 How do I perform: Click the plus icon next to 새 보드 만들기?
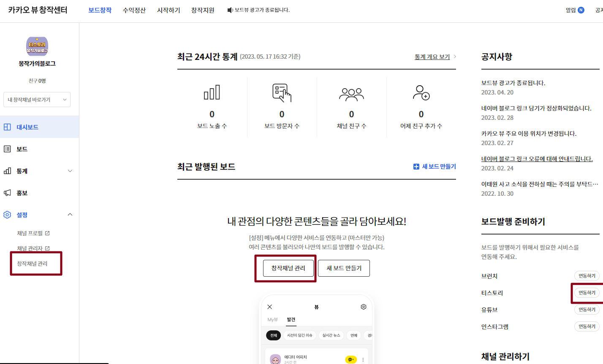point(416,167)
